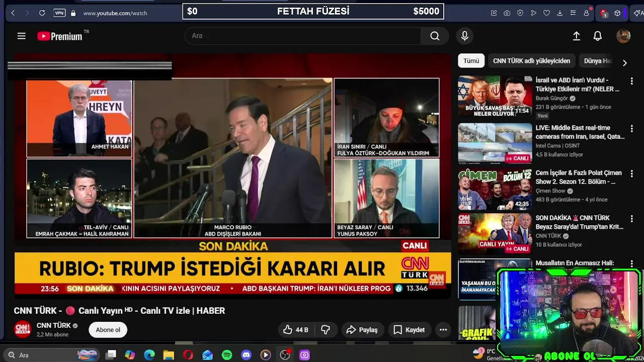This screenshot has height=362, width=644.
Task: Open OBS Studio from the taskbar
Action: (285, 355)
